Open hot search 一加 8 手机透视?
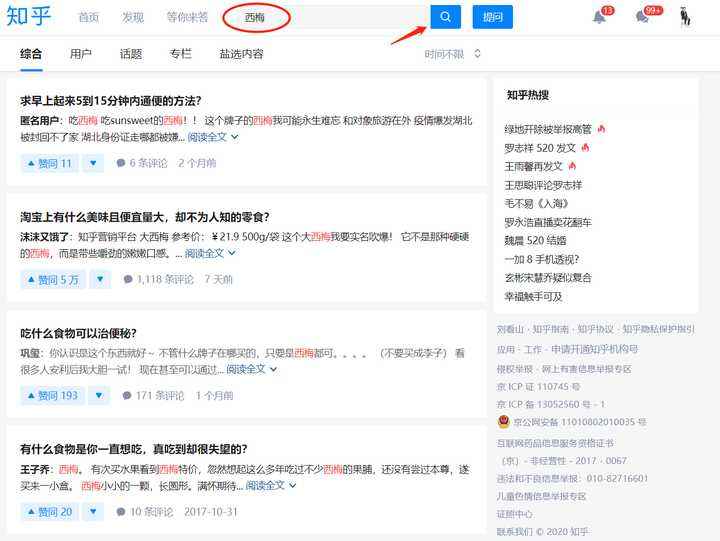Image resolution: width=720 pixels, height=541 pixels. [542, 259]
